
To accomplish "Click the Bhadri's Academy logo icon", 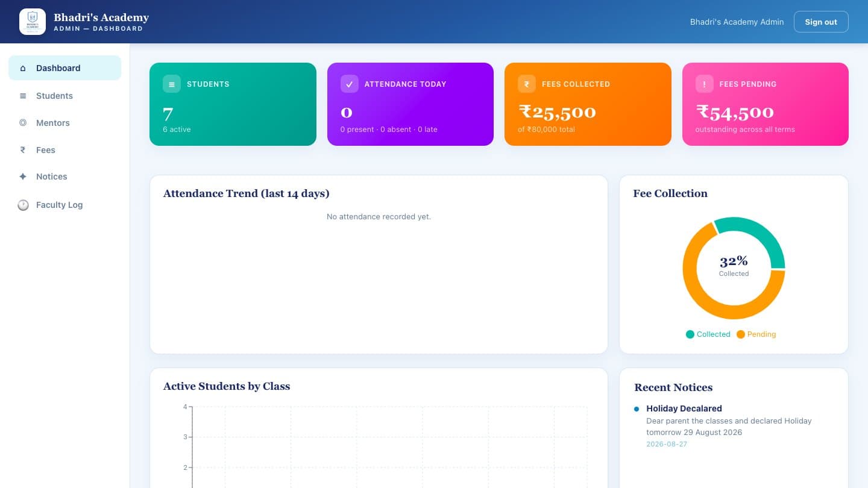I will tap(33, 22).
